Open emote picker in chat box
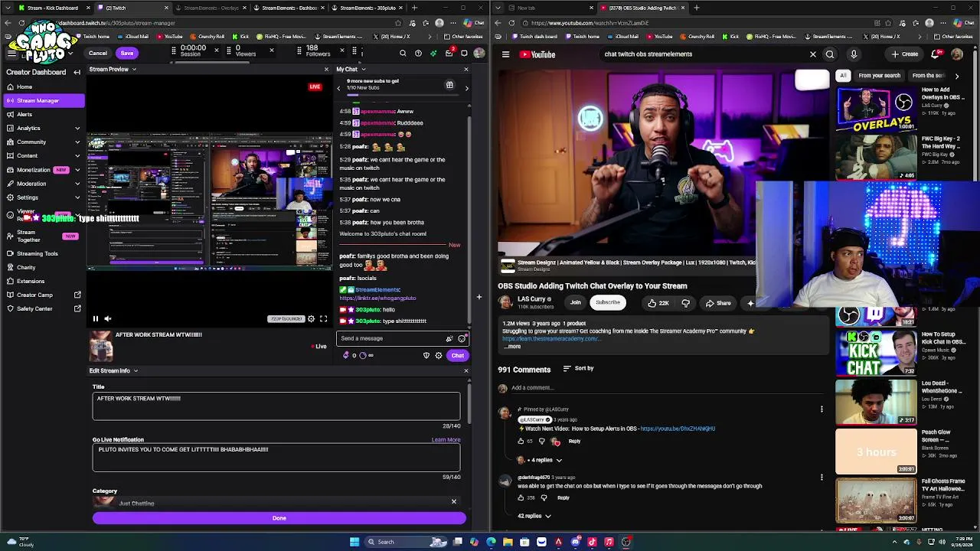Screen dimensions: 980x551 coord(462,338)
